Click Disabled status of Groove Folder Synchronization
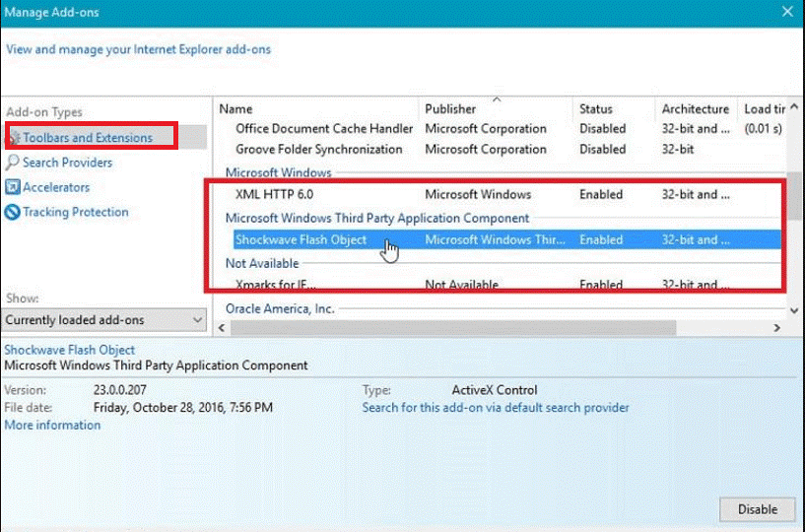The image size is (805, 532). tap(603, 150)
